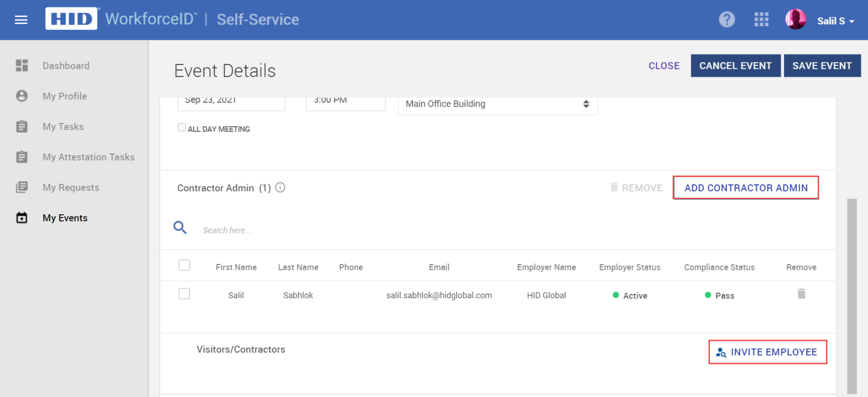This screenshot has height=397, width=868.
Task: Toggle the select-all header checkbox
Action: pos(184,265)
